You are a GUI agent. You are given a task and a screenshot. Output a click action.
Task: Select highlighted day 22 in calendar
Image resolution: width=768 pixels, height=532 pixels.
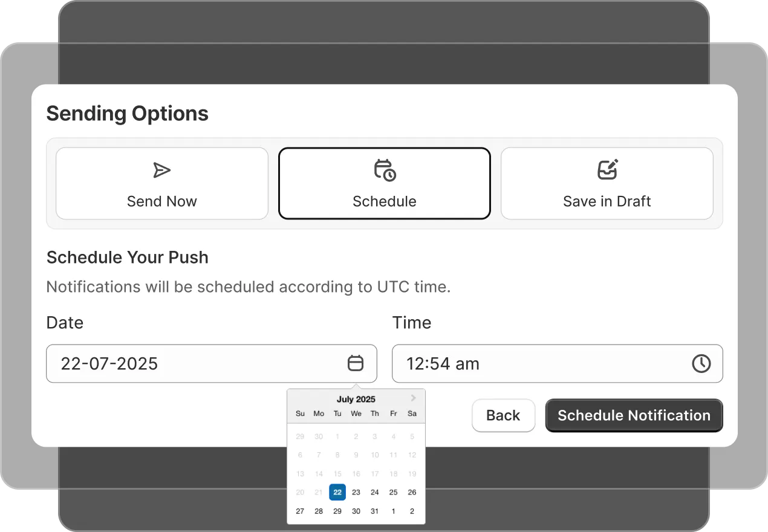click(x=337, y=492)
